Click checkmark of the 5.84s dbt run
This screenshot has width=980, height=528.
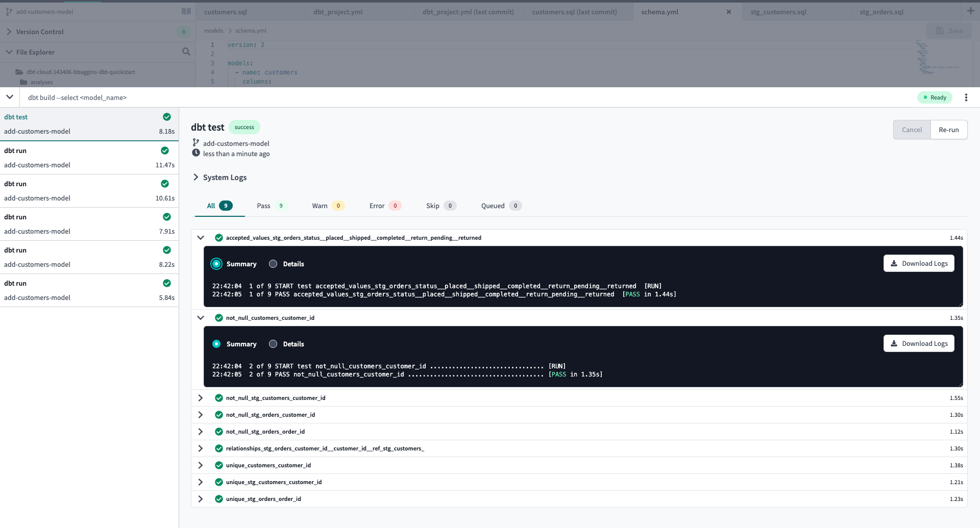click(x=167, y=283)
